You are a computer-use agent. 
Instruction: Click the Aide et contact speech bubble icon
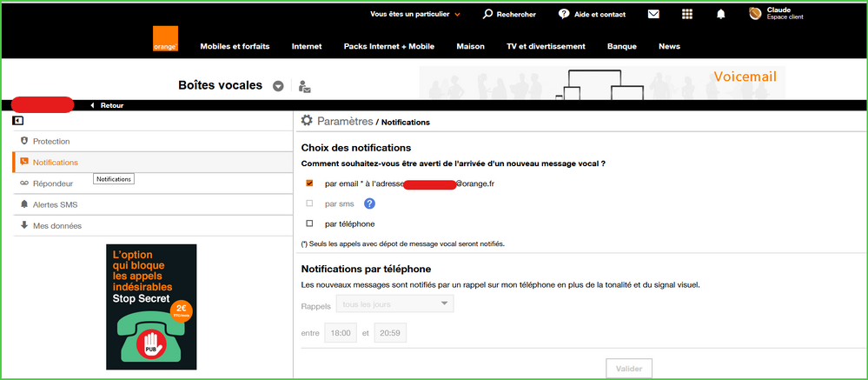(x=564, y=14)
